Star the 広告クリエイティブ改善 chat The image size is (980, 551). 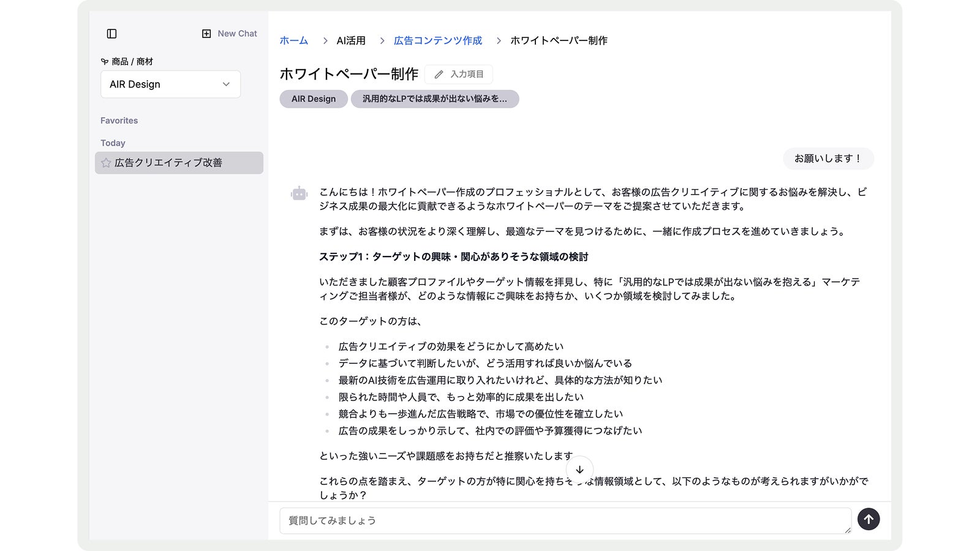[106, 163]
